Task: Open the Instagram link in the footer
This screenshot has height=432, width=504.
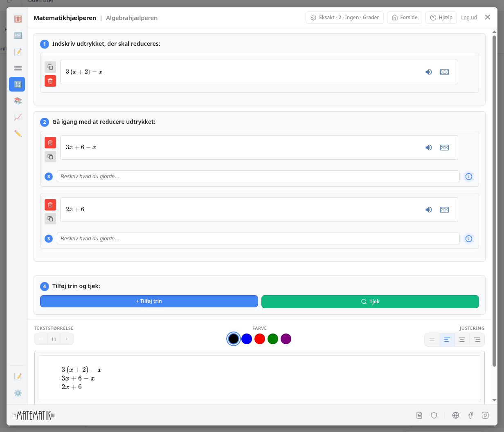Action: (x=485, y=415)
